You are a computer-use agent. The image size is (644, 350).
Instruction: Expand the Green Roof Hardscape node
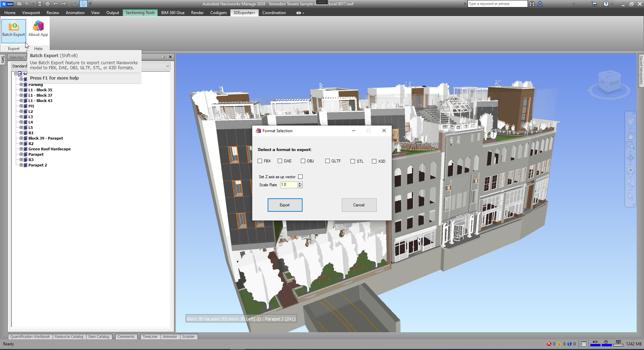(21, 149)
